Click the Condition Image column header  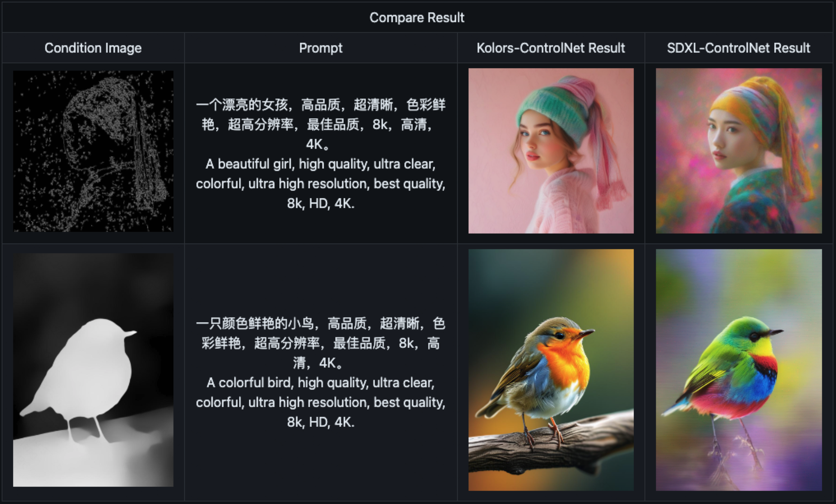(93, 48)
